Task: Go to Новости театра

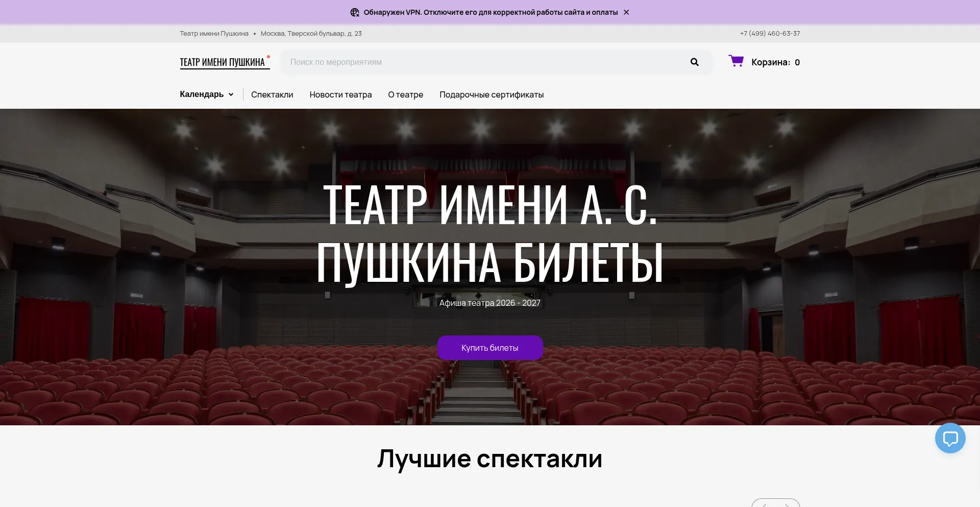Action: click(340, 94)
